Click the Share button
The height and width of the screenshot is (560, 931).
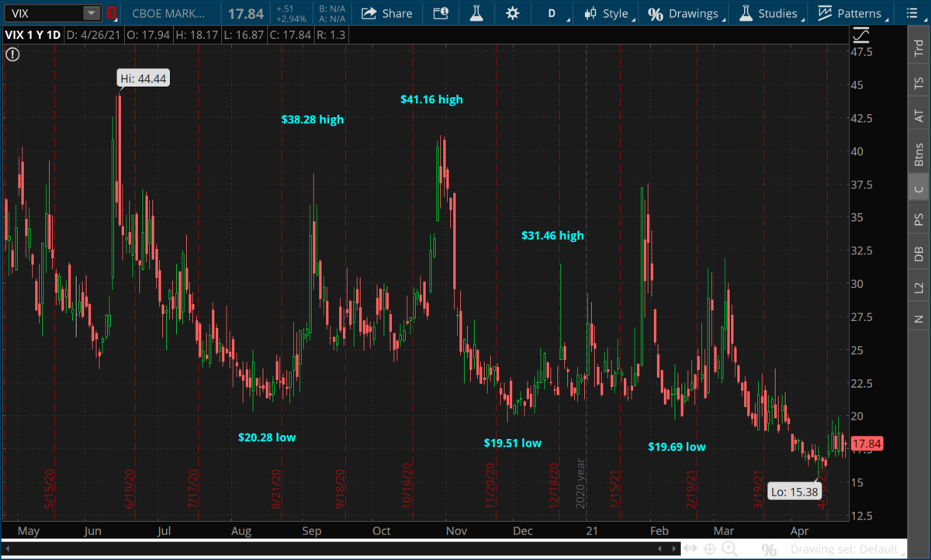point(387,13)
